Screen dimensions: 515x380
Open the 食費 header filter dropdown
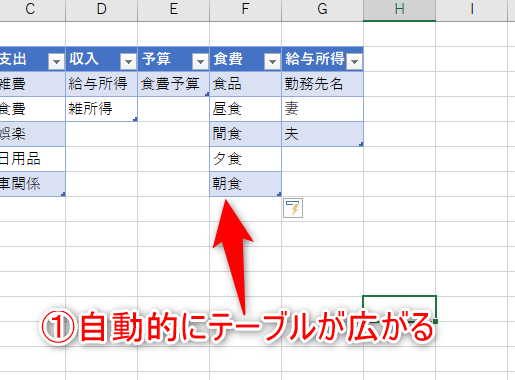(272, 61)
